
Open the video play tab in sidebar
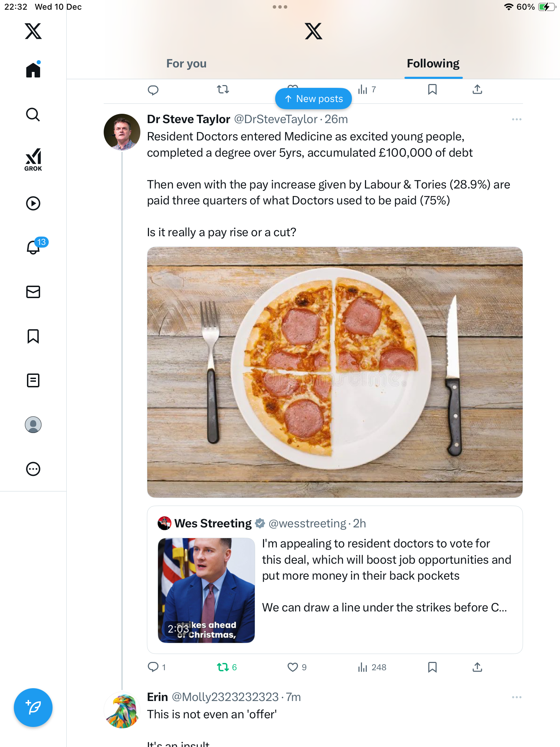click(x=33, y=203)
